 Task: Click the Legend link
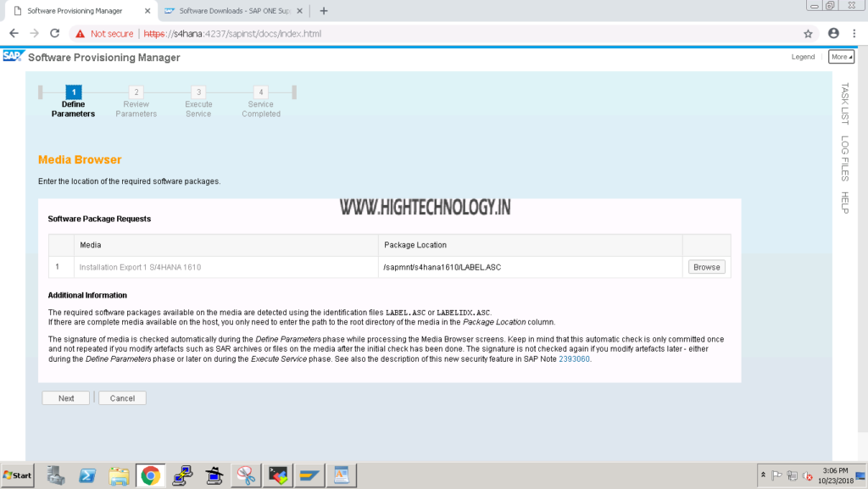(803, 57)
